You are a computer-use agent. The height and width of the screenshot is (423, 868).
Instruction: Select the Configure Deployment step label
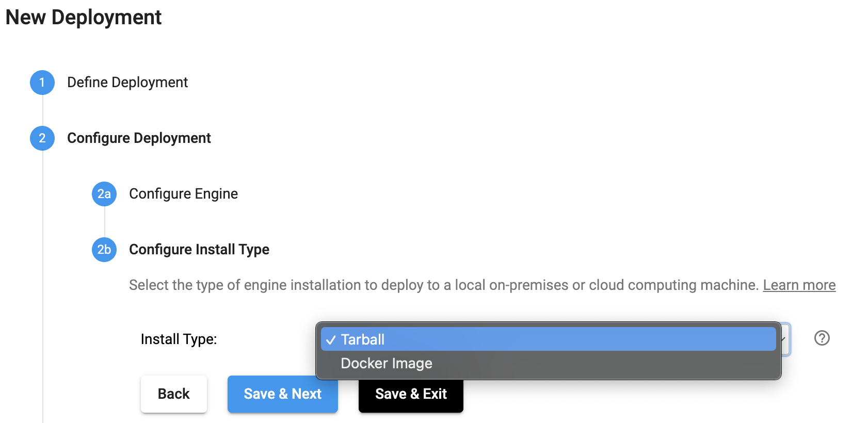click(x=139, y=138)
